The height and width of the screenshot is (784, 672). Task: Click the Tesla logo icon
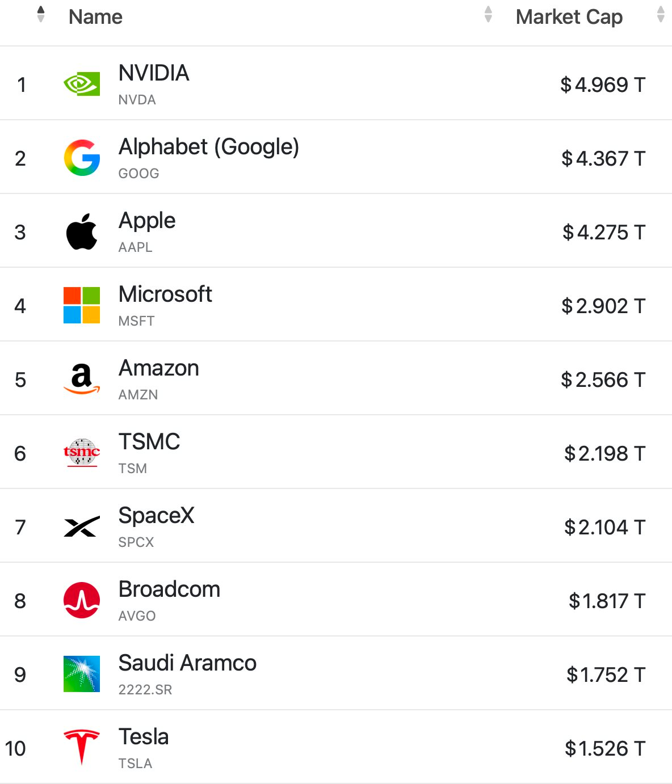pos(82,747)
